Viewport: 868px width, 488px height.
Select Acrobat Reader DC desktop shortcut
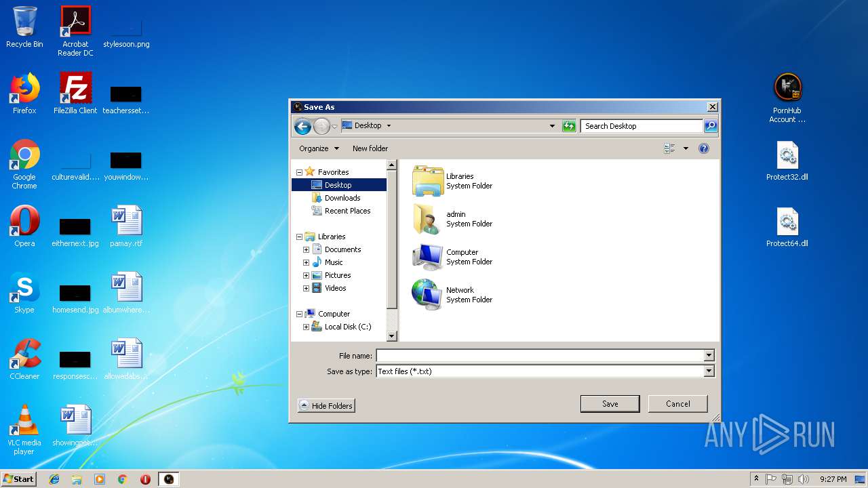[x=75, y=31]
